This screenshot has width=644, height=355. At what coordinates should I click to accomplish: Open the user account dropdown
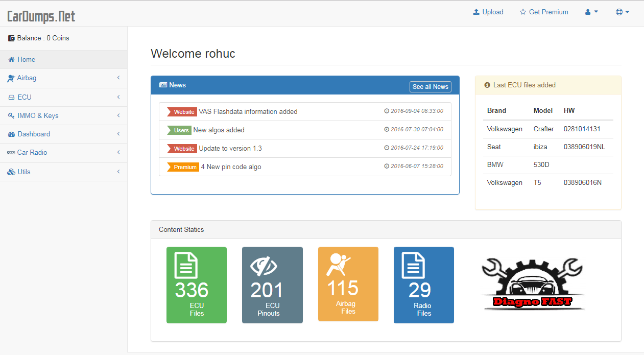coord(591,12)
